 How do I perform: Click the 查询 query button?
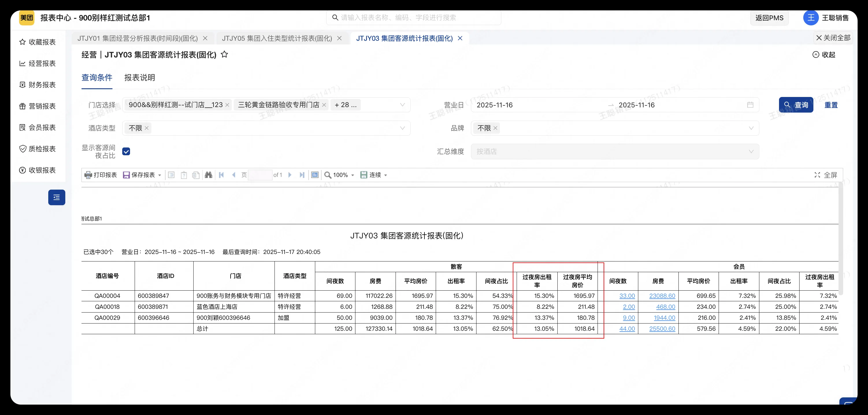[796, 105]
